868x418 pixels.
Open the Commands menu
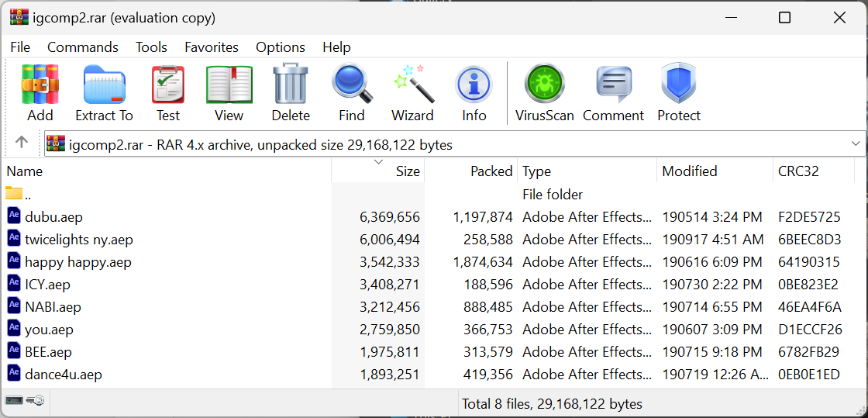(82, 47)
